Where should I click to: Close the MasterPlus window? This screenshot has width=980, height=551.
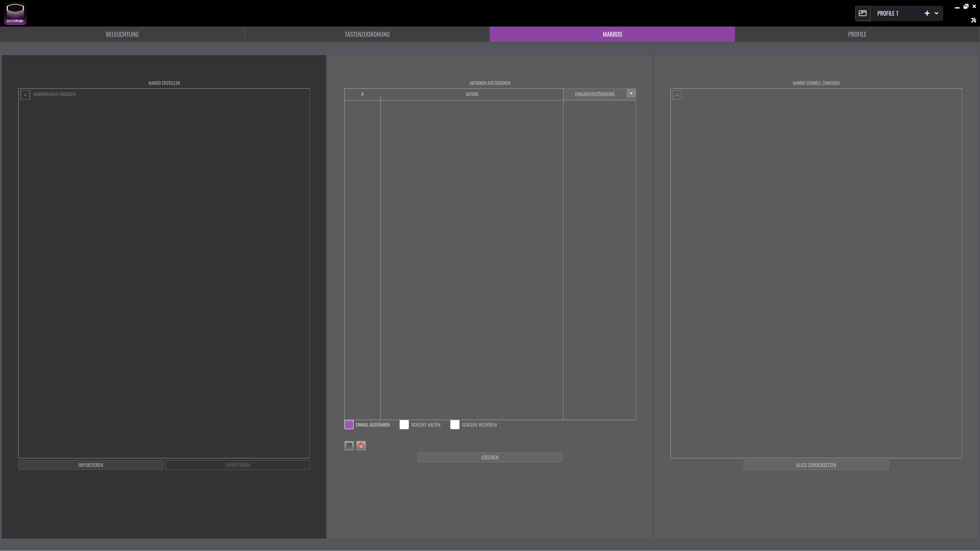(x=974, y=6)
